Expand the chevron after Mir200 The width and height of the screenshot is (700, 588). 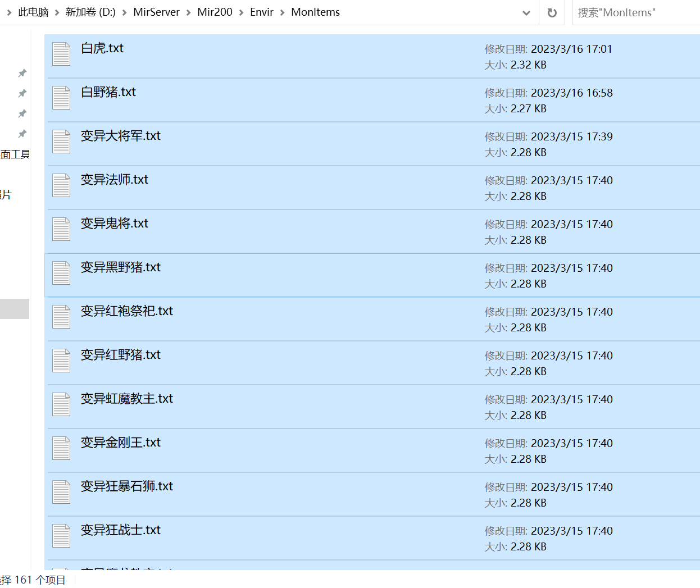[x=242, y=12]
